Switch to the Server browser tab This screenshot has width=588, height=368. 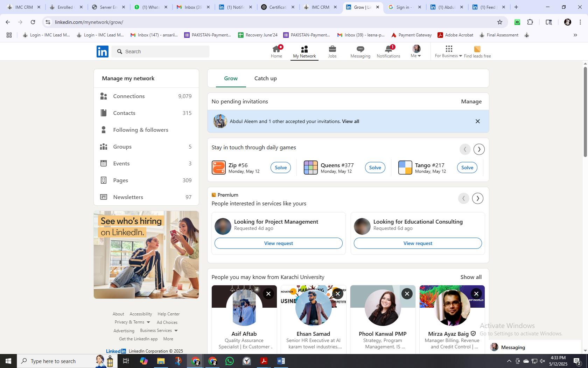coord(108,7)
